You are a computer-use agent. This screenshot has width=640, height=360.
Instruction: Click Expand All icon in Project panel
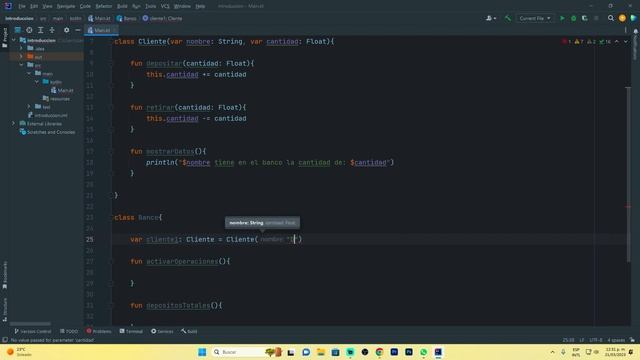pyautogui.click(x=40, y=30)
